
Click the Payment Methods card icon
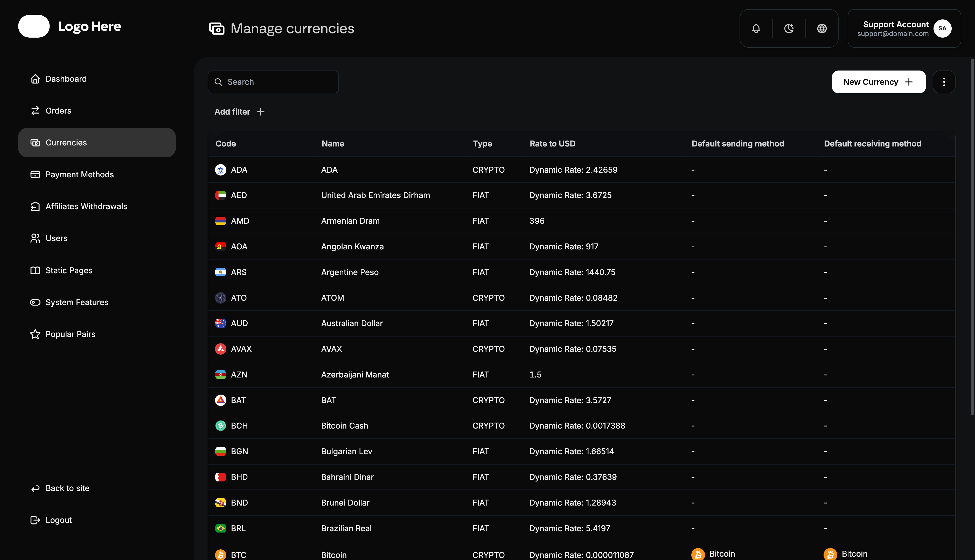(x=35, y=174)
